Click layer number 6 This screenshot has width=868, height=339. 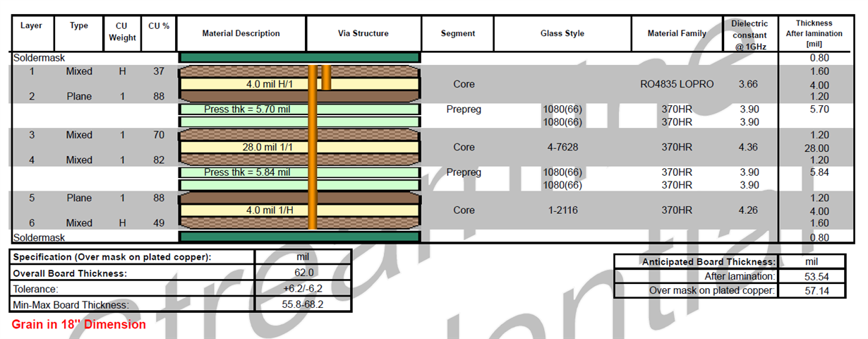tap(31, 222)
